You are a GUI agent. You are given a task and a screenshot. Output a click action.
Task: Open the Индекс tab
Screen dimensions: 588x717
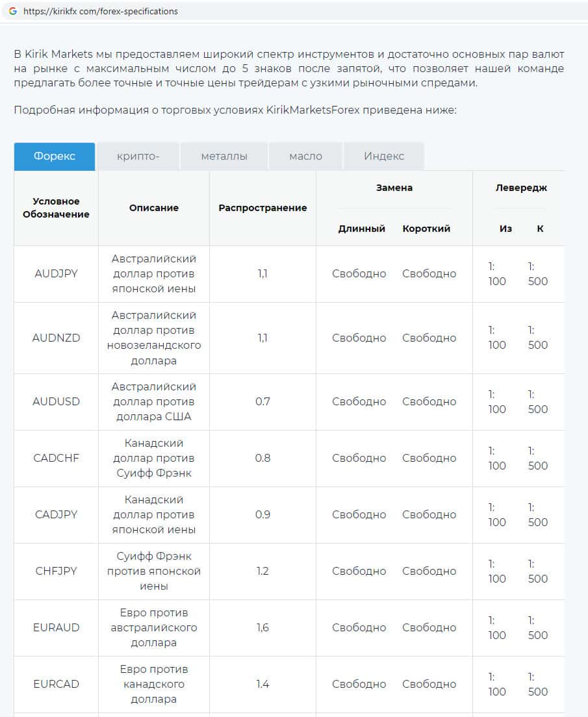(384, 156)
